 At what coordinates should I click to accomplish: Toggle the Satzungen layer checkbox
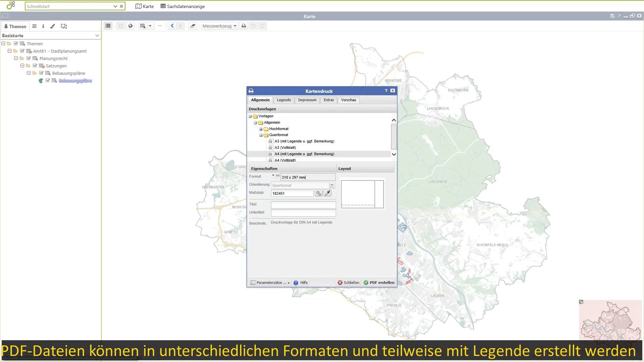coord(35,66)
